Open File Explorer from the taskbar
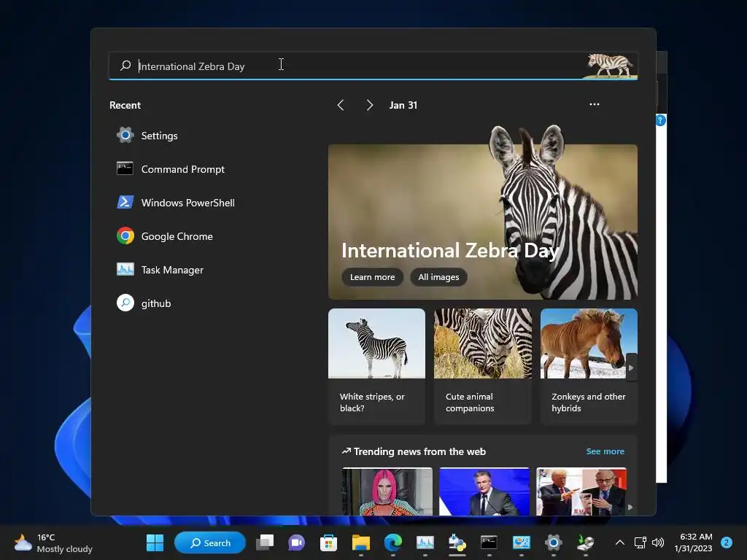Screen dimensions: 747x560 pyautogui.click(x=360, y=542)
